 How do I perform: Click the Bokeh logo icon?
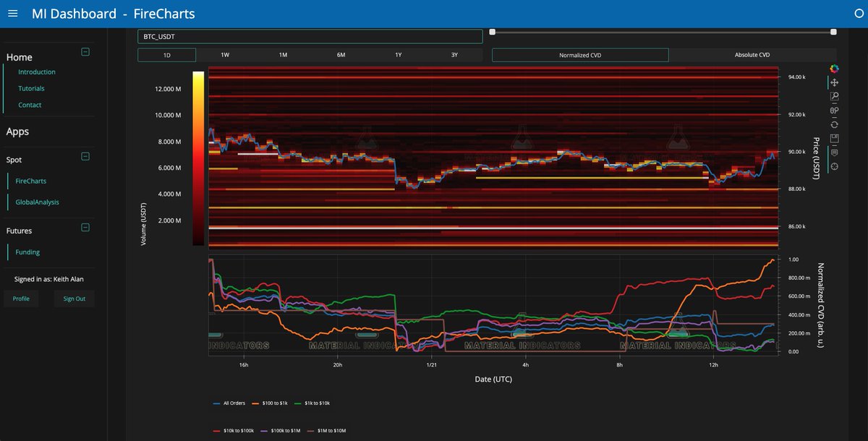[834, 69]
